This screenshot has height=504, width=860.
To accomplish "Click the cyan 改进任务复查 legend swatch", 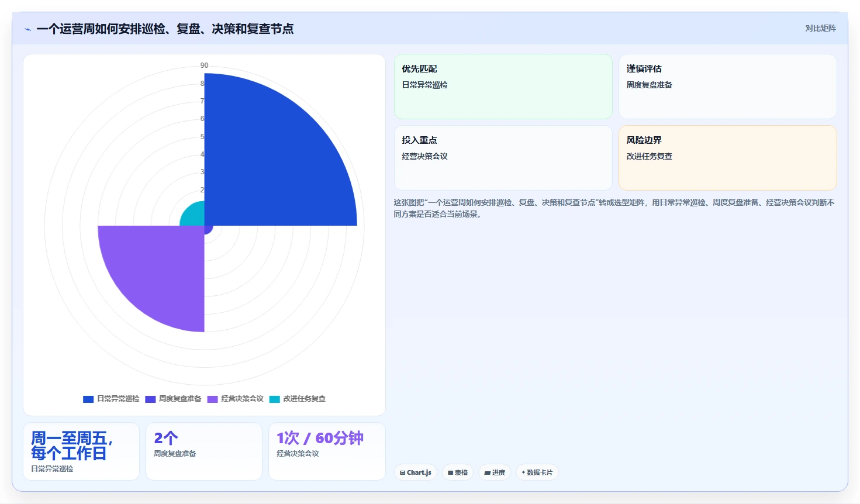I will pos(274,399).
